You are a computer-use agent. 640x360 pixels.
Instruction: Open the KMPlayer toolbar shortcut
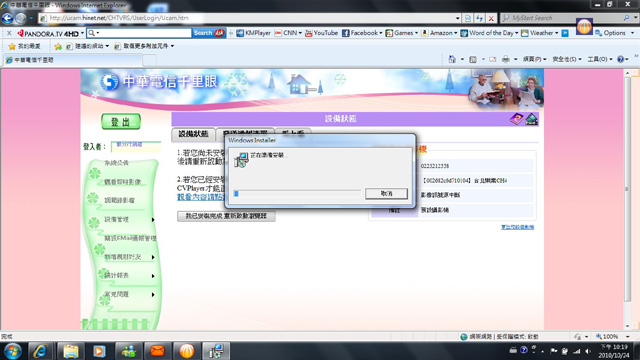pyautogui.click(x=253, y=33)
